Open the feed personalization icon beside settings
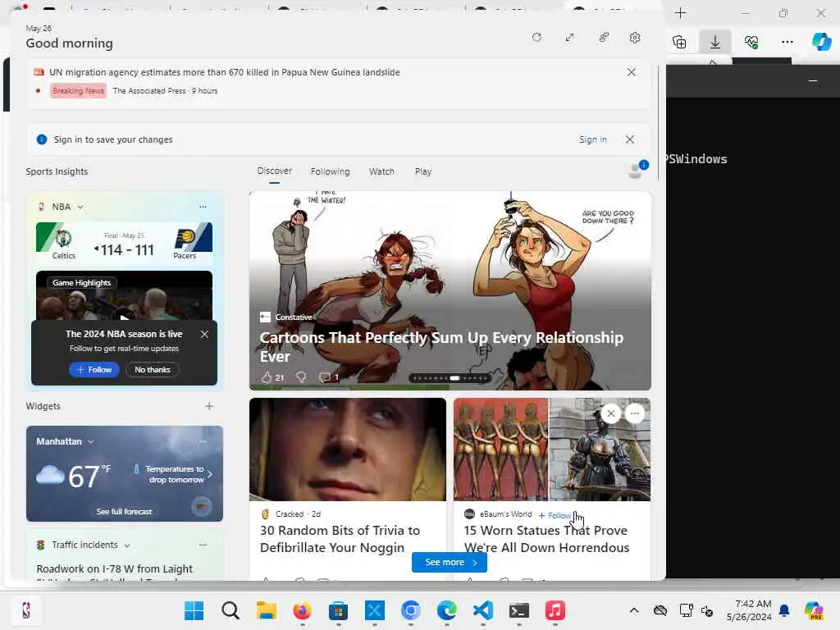Screen dimensions: 840x630 [x=604, y=38]
